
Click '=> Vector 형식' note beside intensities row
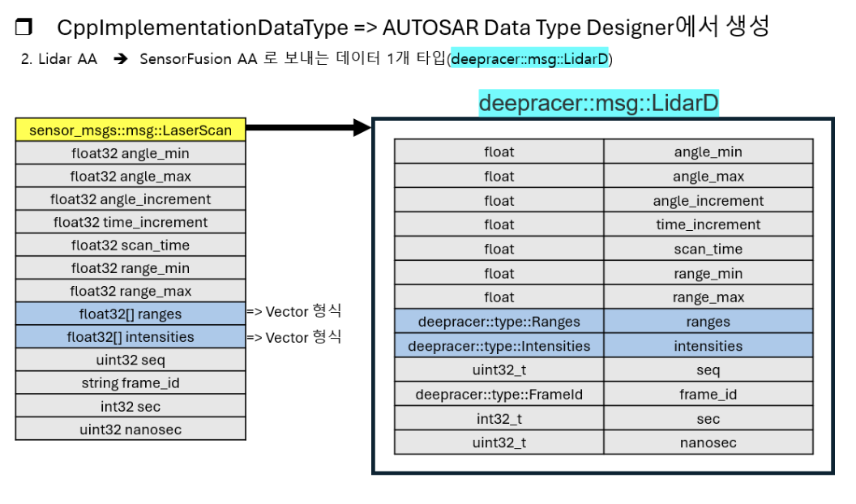pyautogui.click(x=293, y=337)
